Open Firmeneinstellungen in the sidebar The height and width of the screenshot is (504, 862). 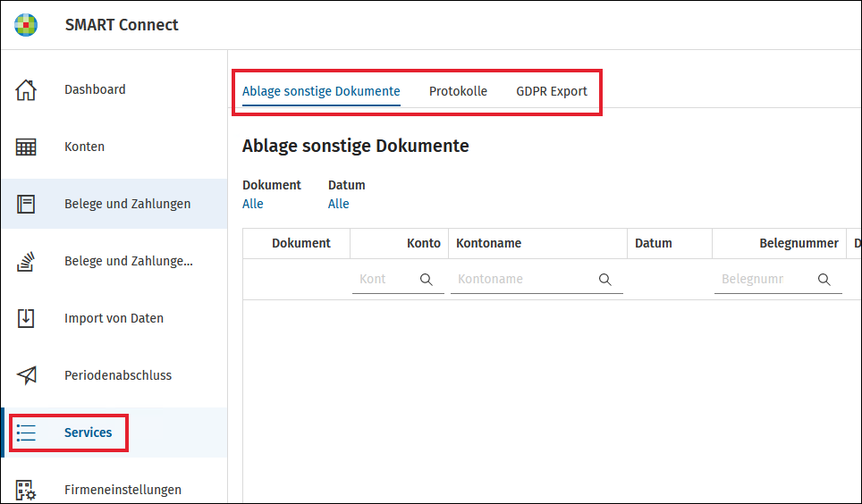coord(114,490)
